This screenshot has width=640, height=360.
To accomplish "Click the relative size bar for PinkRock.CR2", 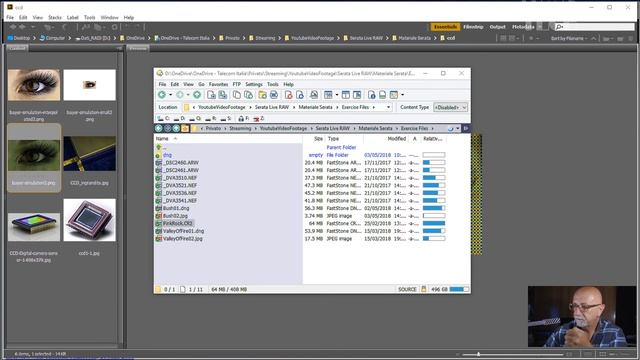I will (x=434, y=223).
